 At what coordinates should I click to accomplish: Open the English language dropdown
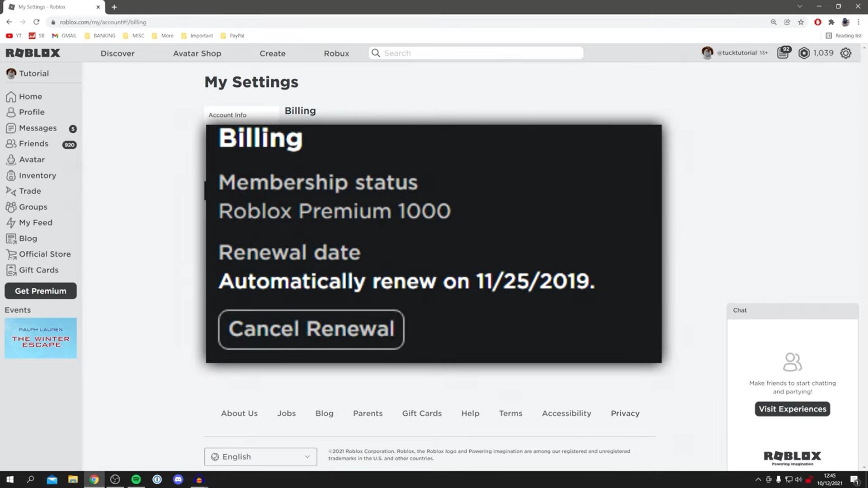point(260,456)
